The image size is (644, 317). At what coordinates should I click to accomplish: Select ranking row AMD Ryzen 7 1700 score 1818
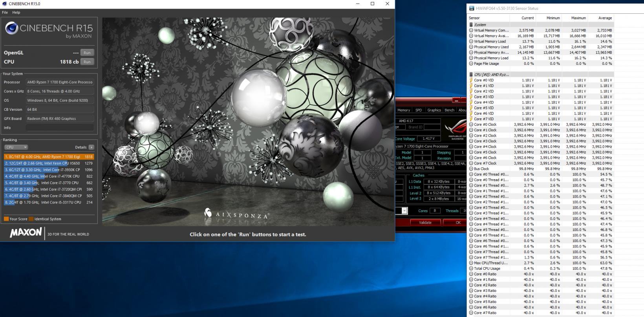point(49,157)
